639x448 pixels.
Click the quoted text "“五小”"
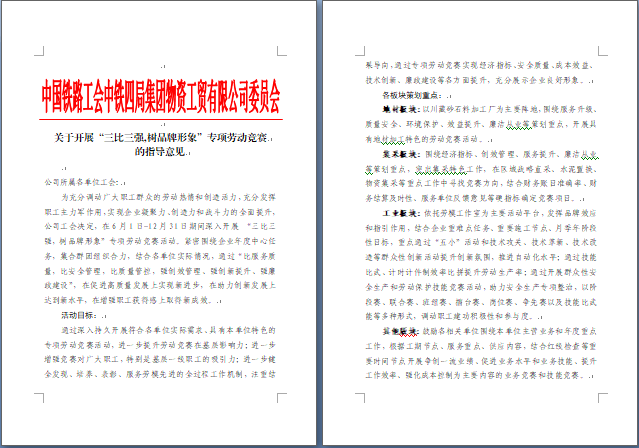447,243
